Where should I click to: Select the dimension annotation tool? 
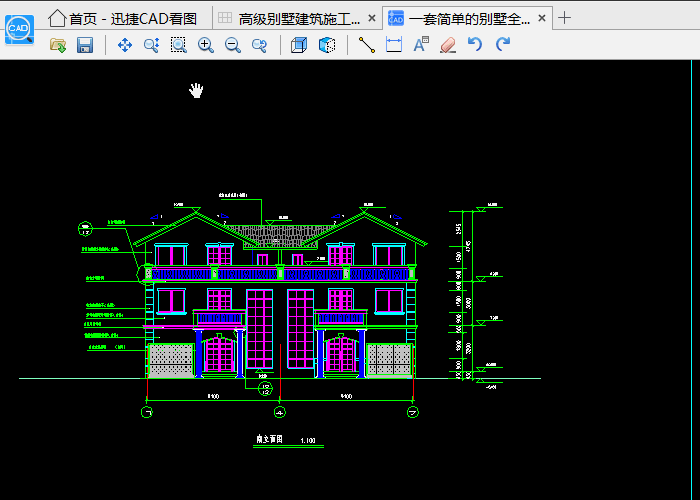[x=394, y=45]
